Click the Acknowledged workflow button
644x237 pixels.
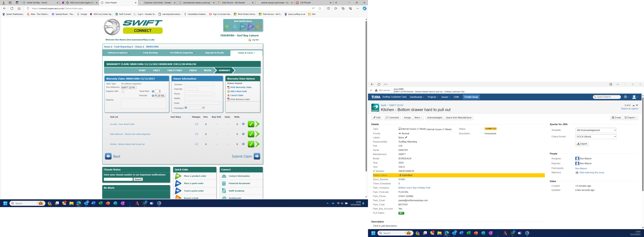tap(435, 117)
